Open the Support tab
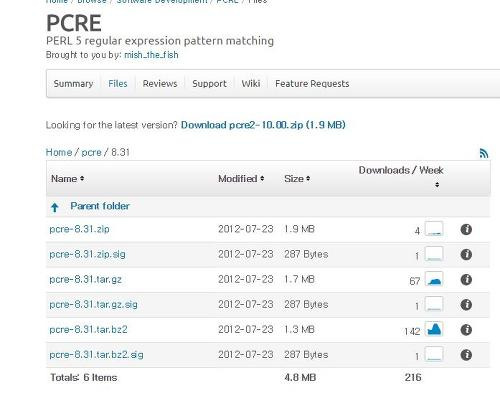Screen dimensions: 500x393 point(209,83)
